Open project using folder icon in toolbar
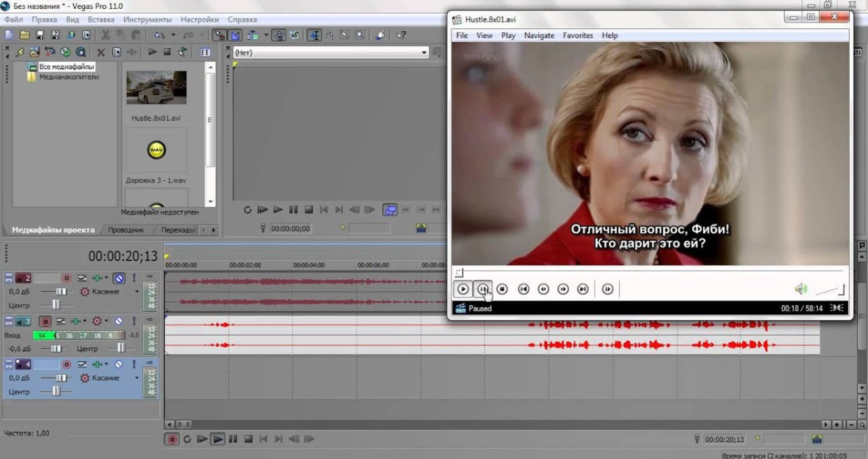This screenshot has height=459, width=868. click(25, 35)
